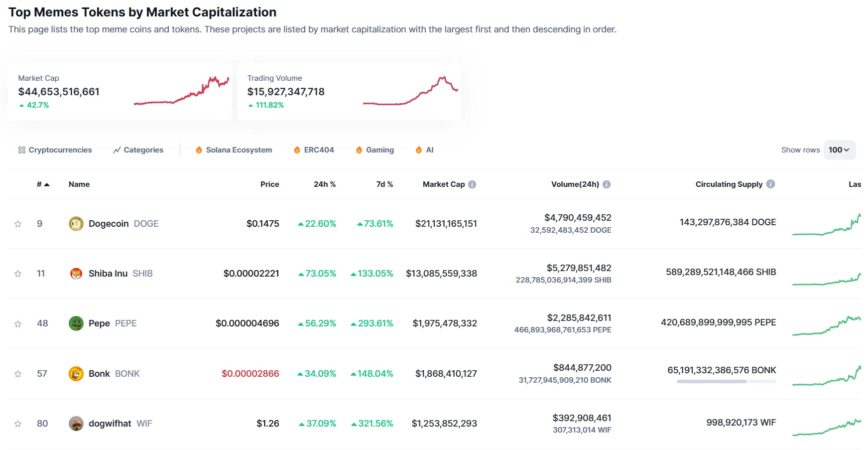868x450 pixels.
Task: Click the Cryptocurrencies grid icon
Action: pyautogui.click(x=22, y=150)
